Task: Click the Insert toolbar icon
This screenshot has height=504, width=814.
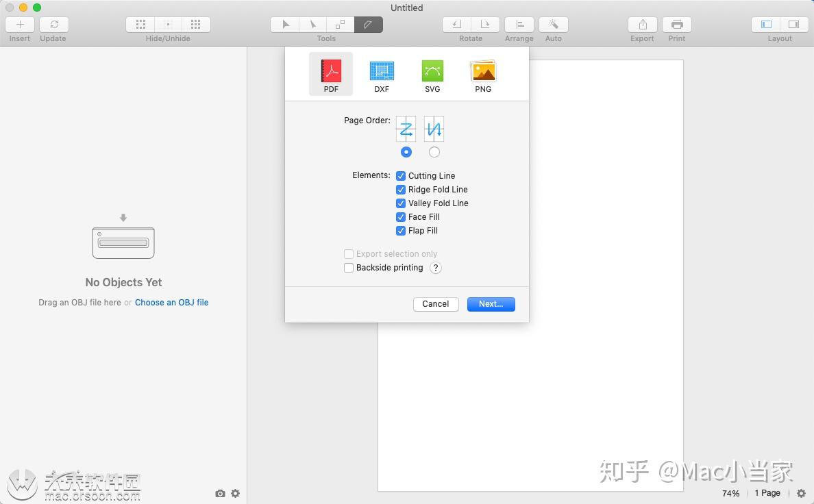Action: tap(19, 24)
